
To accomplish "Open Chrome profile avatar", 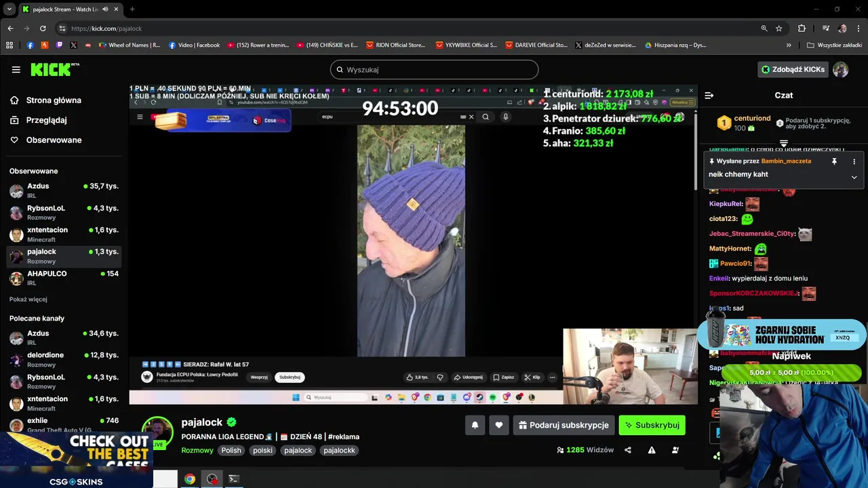I will coord(842,28).
